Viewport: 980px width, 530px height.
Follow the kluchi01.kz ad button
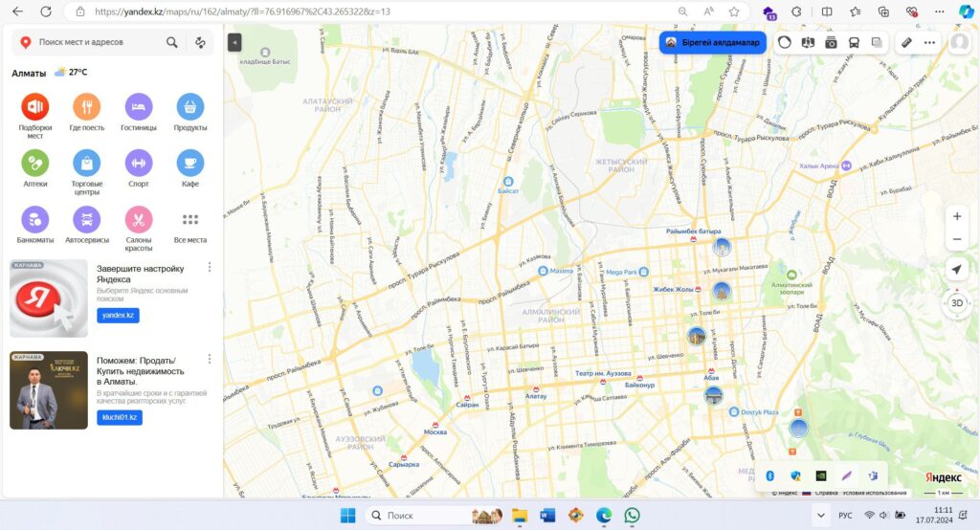pos(120,417)
